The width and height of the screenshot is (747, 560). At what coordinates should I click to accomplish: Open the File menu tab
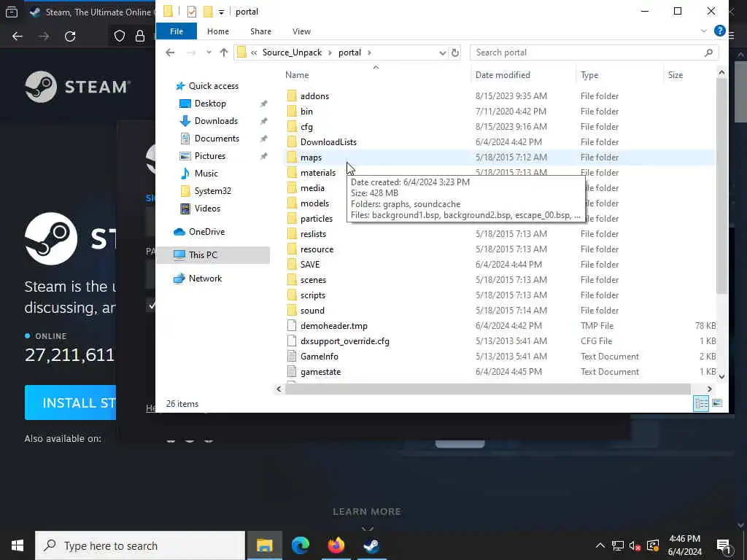(x=177, y=31)
